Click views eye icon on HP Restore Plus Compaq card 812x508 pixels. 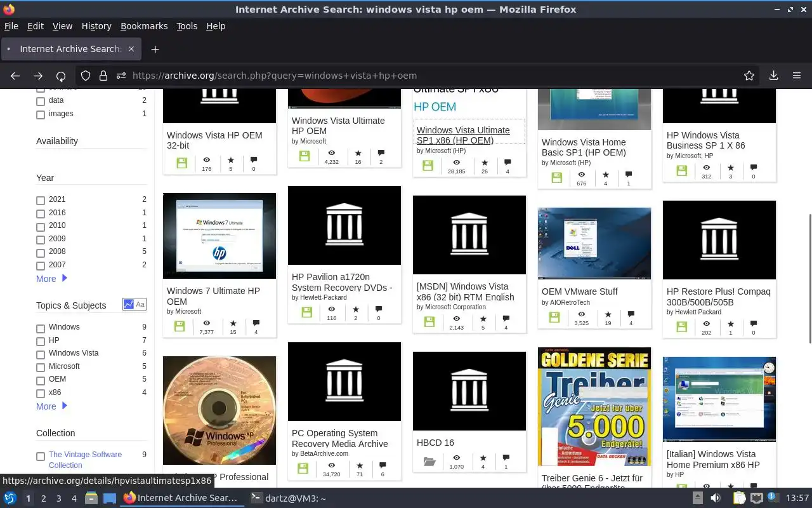coord(706,324)
